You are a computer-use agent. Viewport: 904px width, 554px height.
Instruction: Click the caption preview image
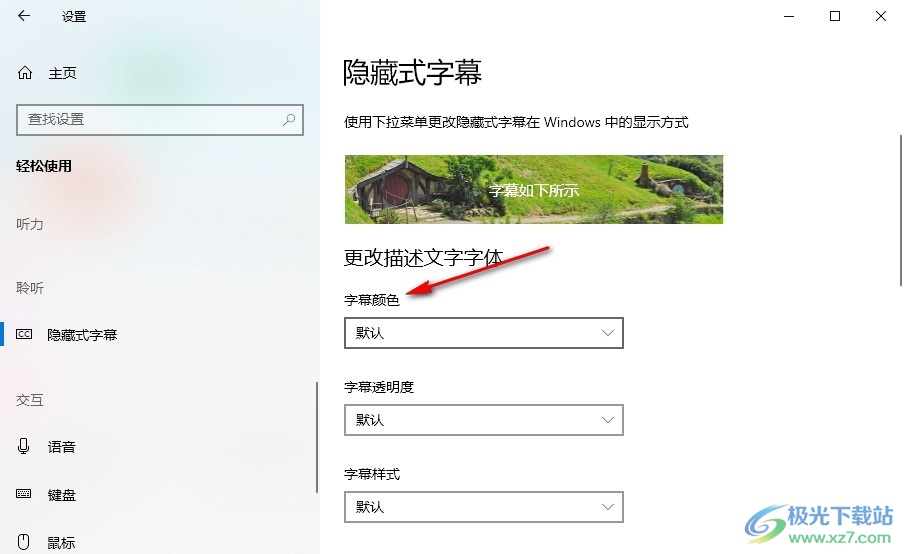click(x=534, y=189)
